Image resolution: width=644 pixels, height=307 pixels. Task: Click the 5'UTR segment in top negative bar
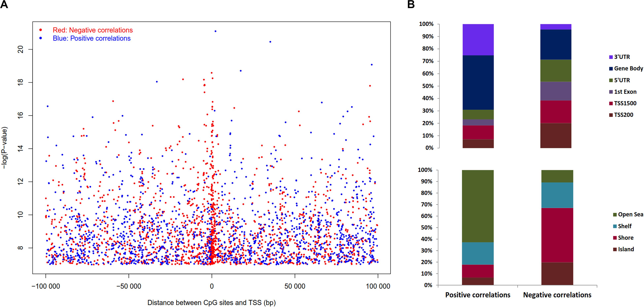(556, 71)
